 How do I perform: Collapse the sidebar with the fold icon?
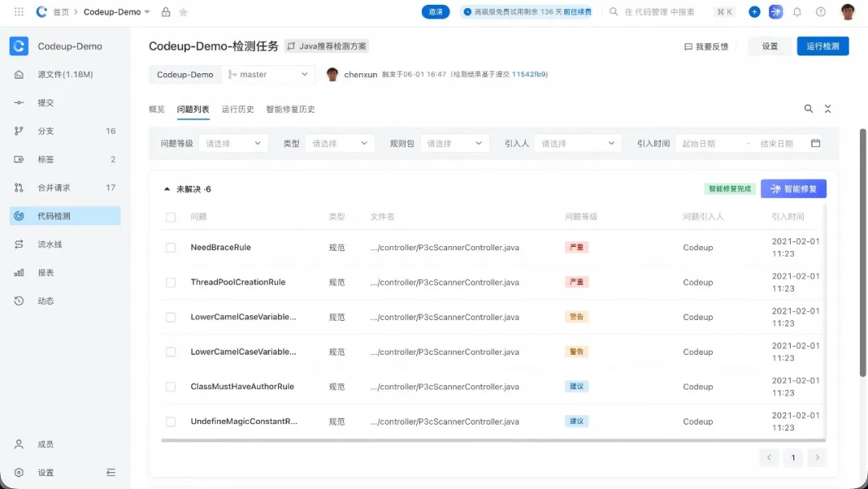[111, 472]
